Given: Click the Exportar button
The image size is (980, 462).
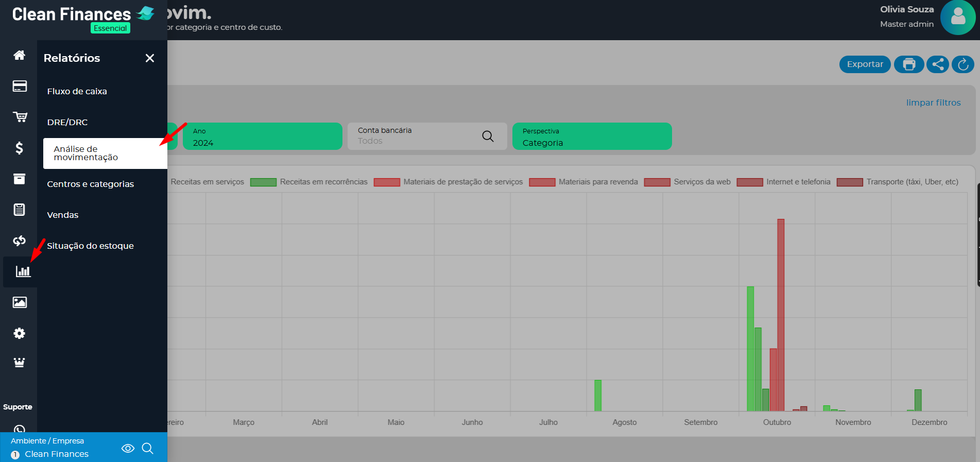Looking at the screenshot, I should point(865,64).
